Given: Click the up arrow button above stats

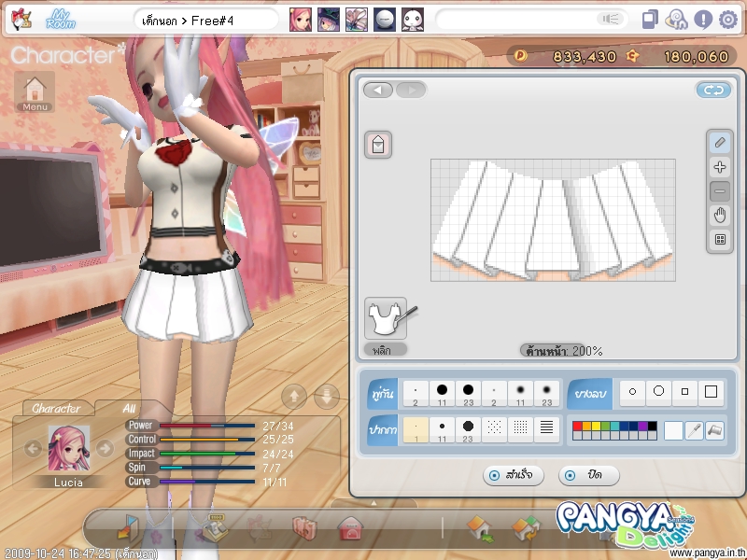Looking at the screenshot, I should point(294,396).
